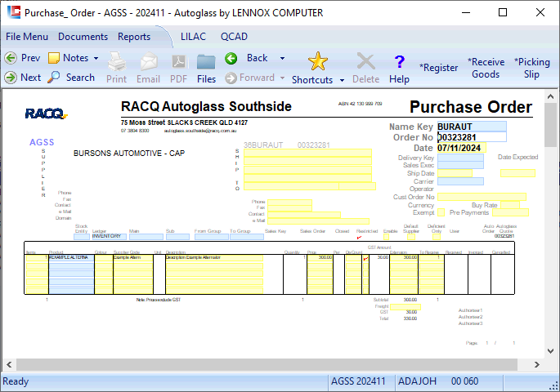Click horizontal scrollbar right arrow
Image resolution: width=560 pixels, height=392 pixels.
[x=537, y=364]
